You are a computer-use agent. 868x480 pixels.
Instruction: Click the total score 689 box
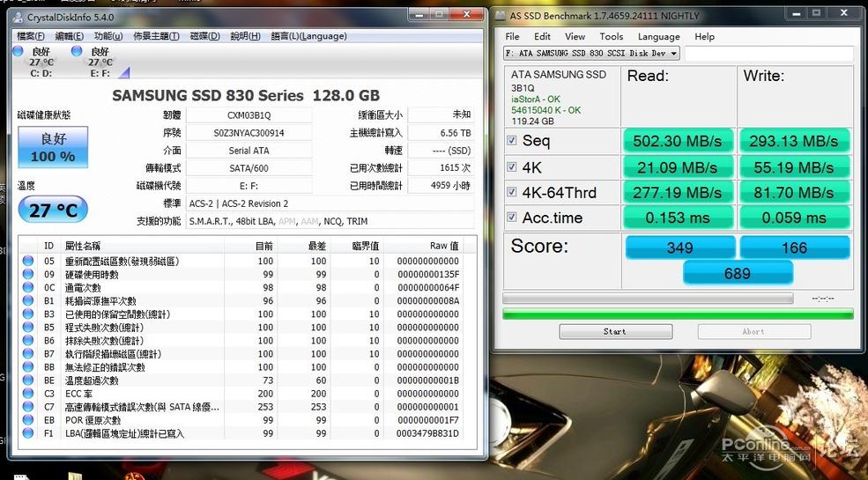(x=738, y=273)
